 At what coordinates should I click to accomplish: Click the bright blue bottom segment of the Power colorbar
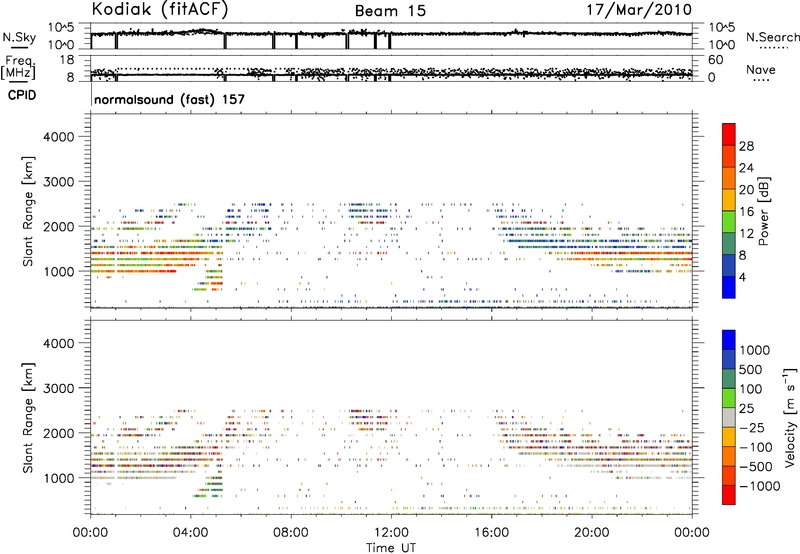tap(729, 287)
